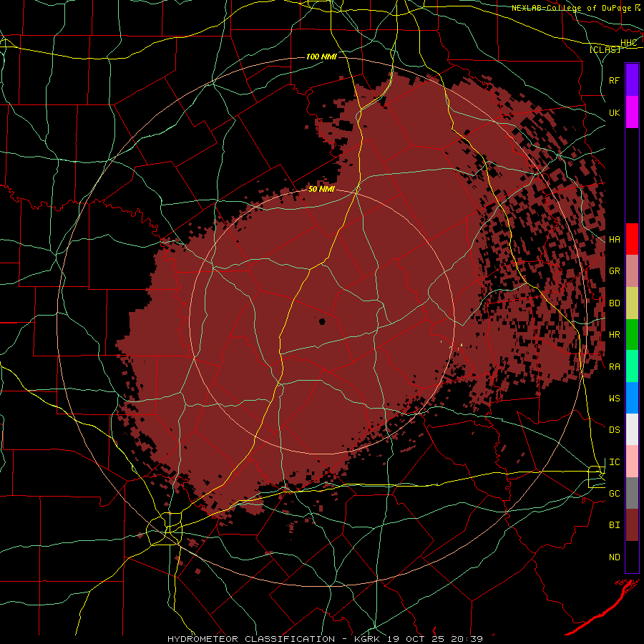Click the BD yellow legend swatch

coord(632,303)
